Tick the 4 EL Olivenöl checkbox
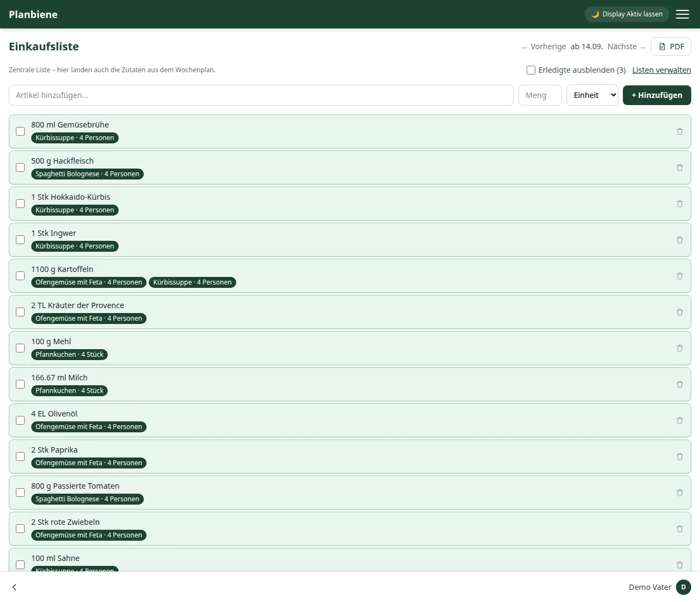700x602 pixels. 20,420
